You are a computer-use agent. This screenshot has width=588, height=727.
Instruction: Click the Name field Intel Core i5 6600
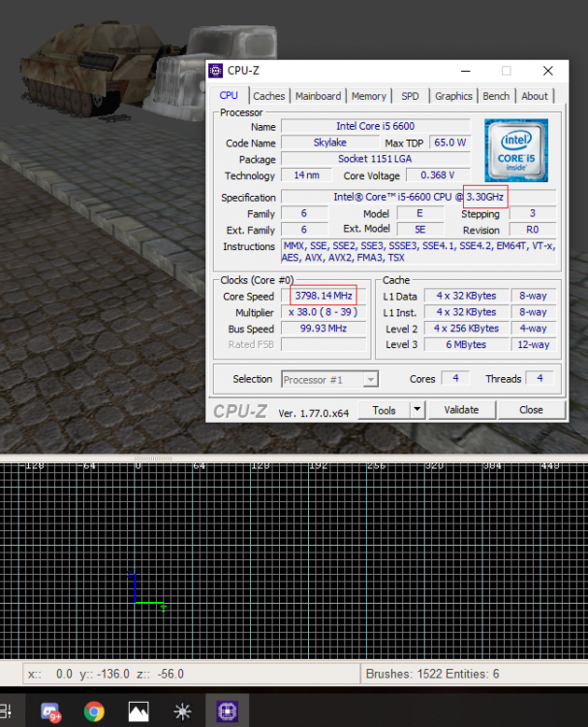pos(375,126)
